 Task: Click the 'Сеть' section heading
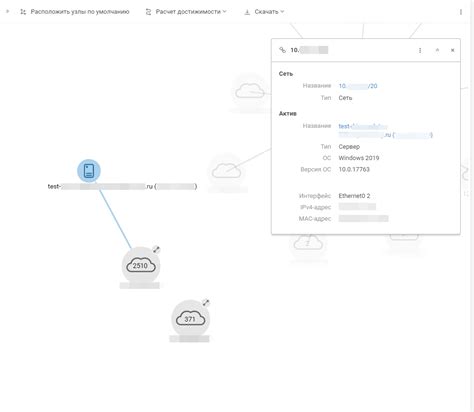[286, 74]
